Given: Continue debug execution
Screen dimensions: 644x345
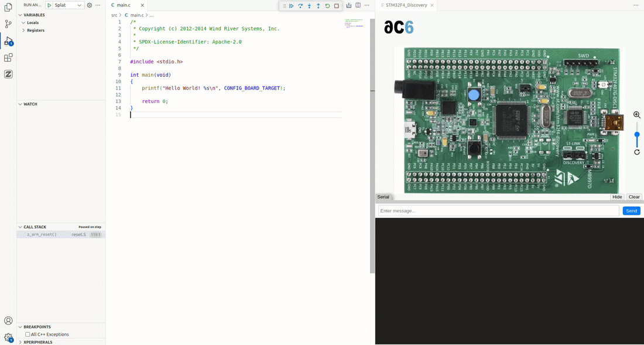Looking at the screenshot, I should pos(291,6).
